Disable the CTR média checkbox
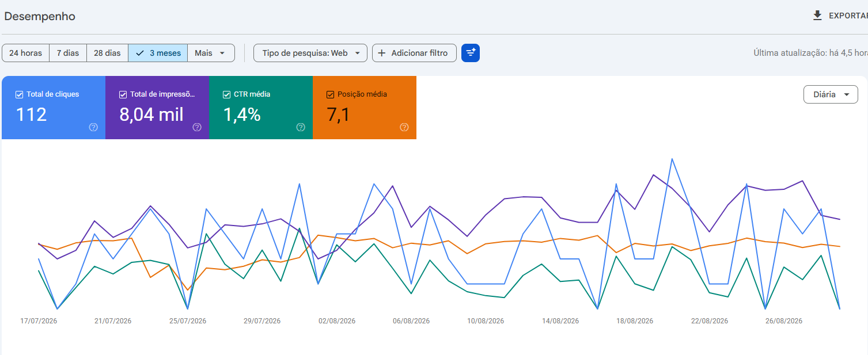Viewport: 868px width, 355px height. [226, 94]
